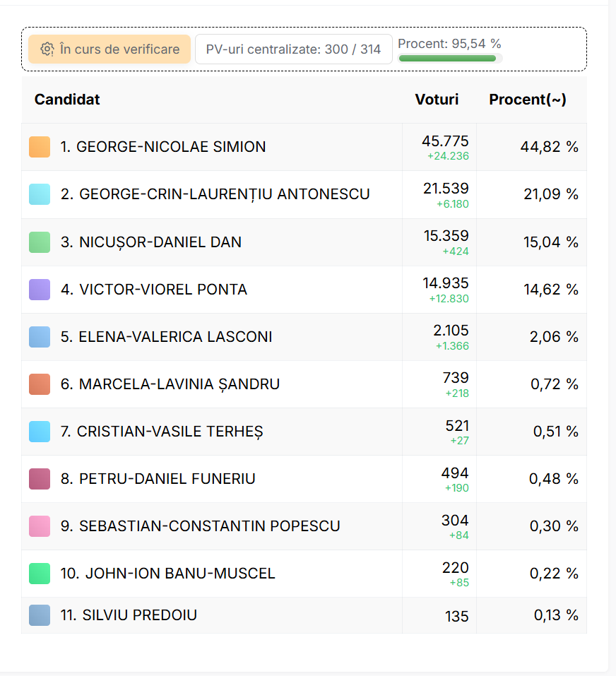This screenshot has height=676, width=616.
Task: Select candidate name Sebastian-Constantin Popescu
Action: click(209, 526)
